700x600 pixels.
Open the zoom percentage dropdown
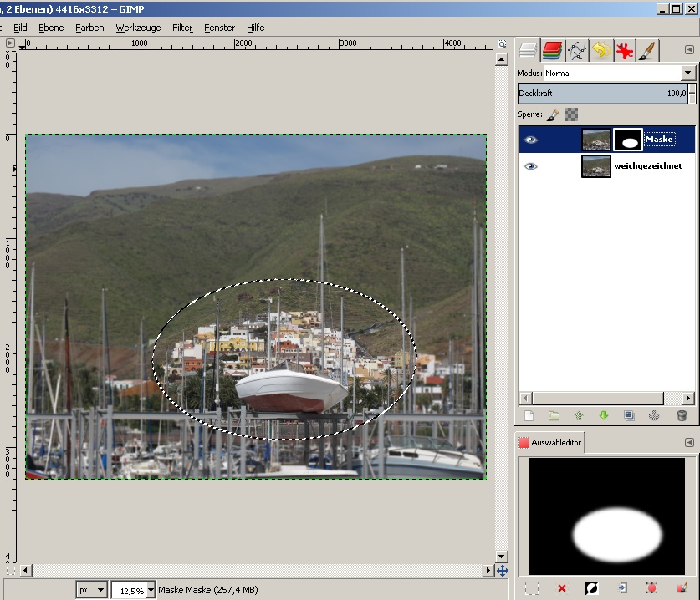pos(151,590)
